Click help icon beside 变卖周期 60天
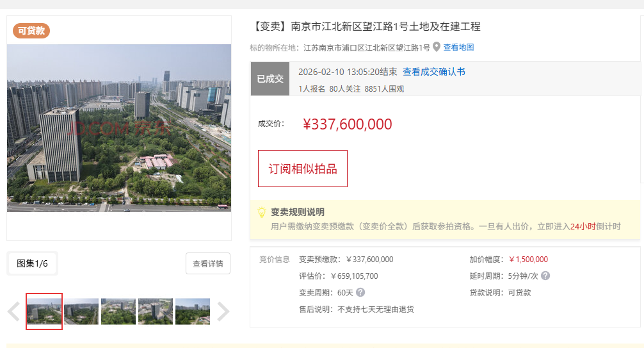The width and height of the screenshot is (644, 348). coord(360,292)
